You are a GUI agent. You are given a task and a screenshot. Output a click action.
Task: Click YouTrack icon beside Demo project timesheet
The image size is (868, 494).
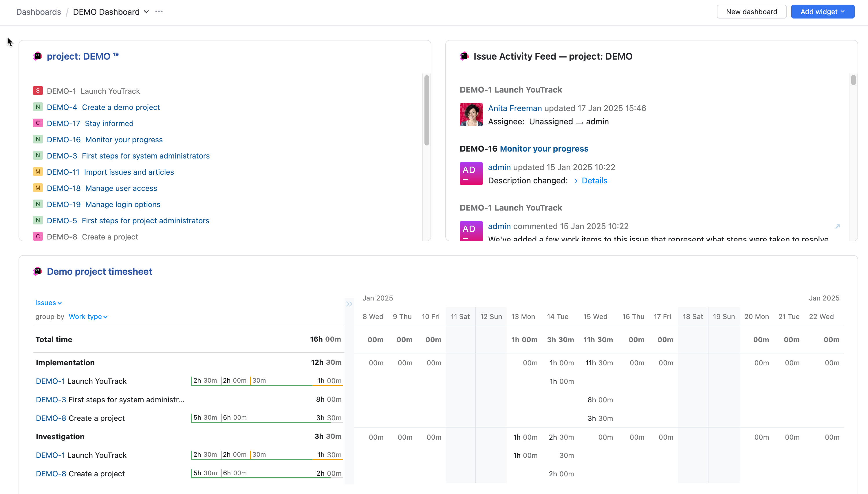point(38,271)
